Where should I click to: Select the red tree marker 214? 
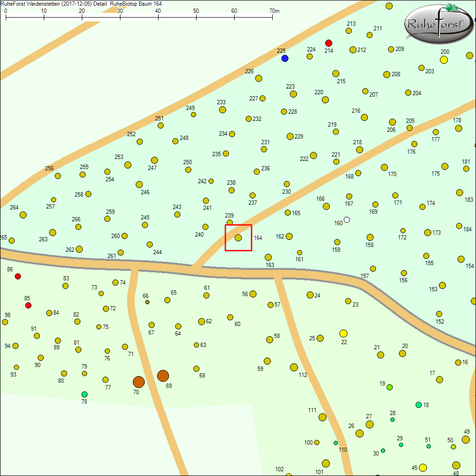click(328, 43)
